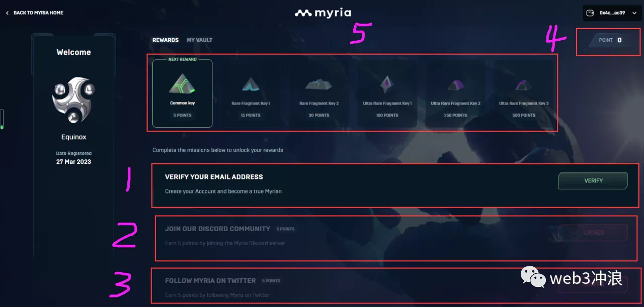Click the Verify button for email address
The image size is (644, 307).
[593, 181]
